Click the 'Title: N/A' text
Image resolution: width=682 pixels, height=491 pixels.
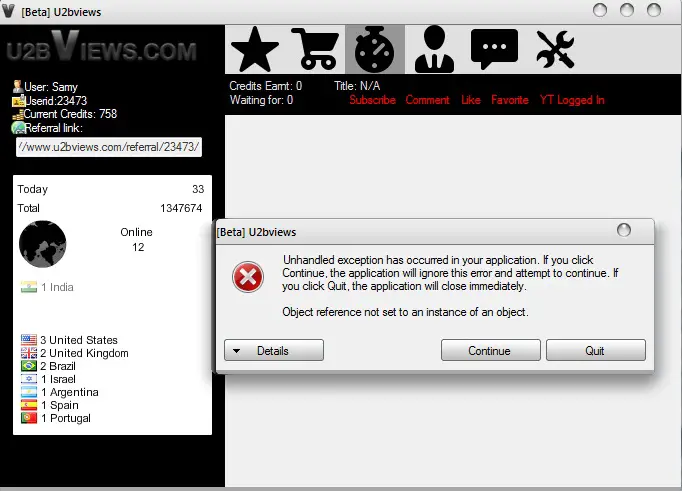[357, 86]
